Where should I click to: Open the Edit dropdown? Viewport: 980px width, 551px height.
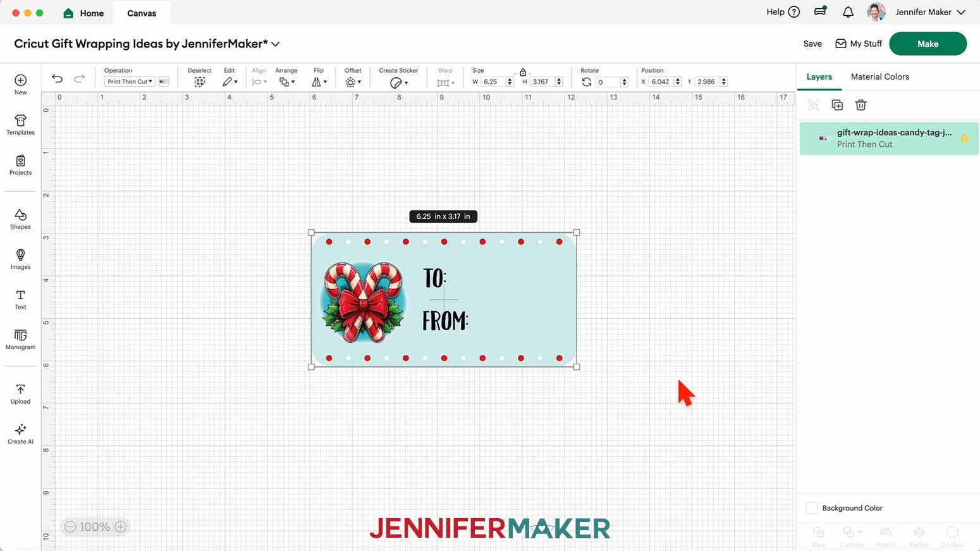(230, 82)
